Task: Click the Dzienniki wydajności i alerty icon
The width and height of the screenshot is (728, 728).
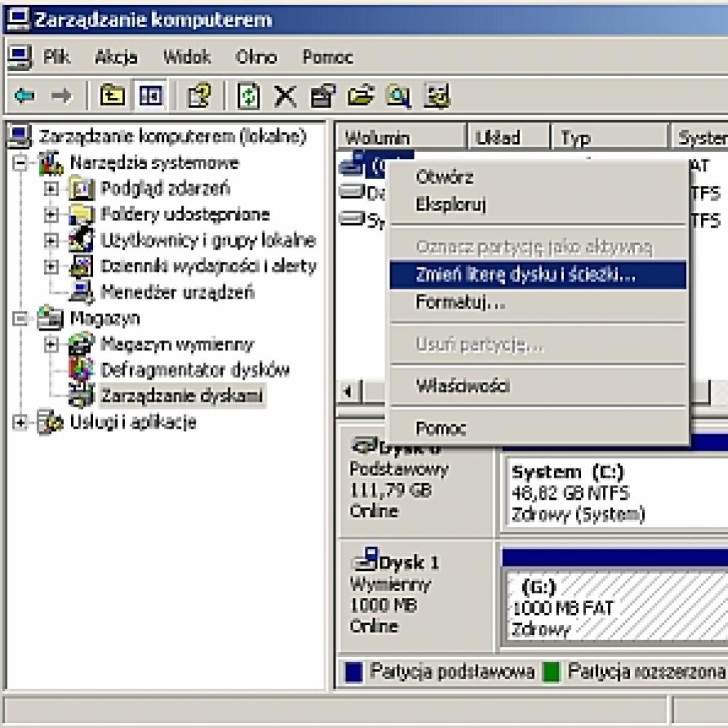Action: pos(82,267)
